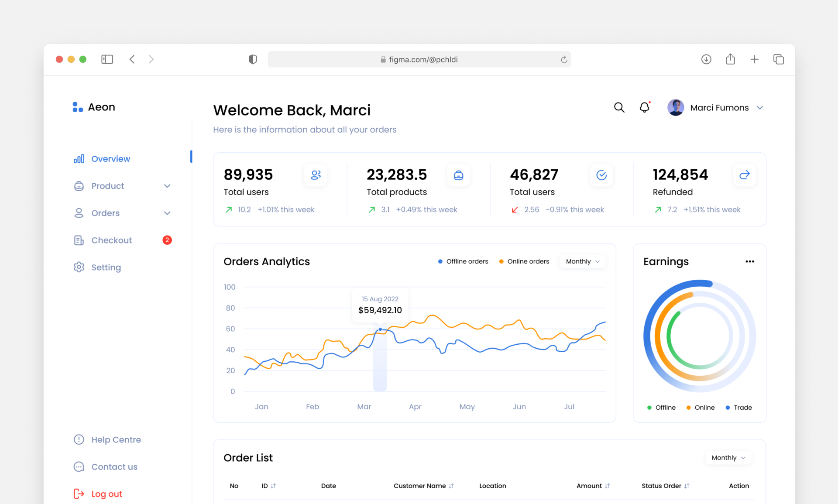Click the Help Centre info icon
Image resolution: width=838 pixels, height=504 pixels.
[79, 439]
